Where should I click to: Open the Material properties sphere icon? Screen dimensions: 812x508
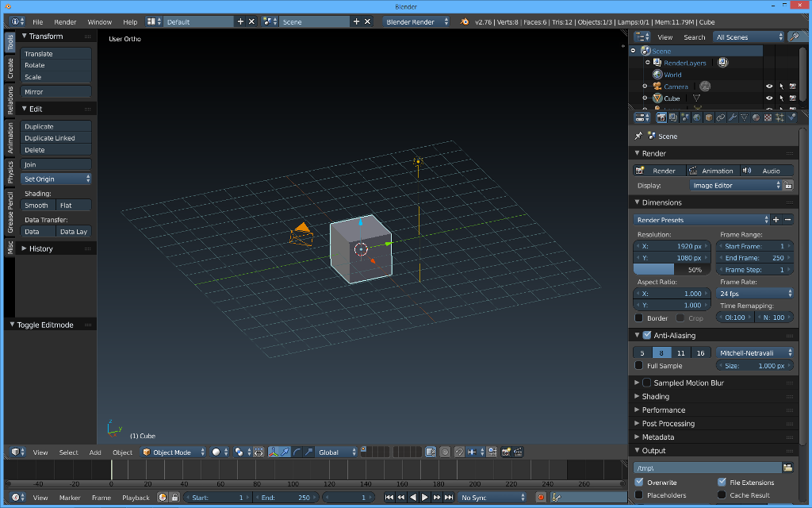tap(756, 117)
